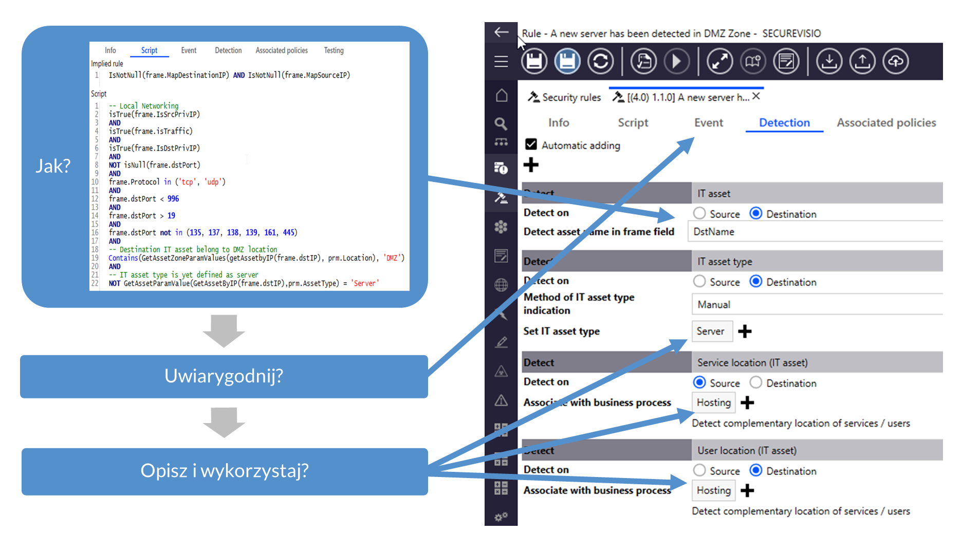Click the plus button below Automatic adding
This screenshot has height=550, width=980.
(x=531, y=165)
